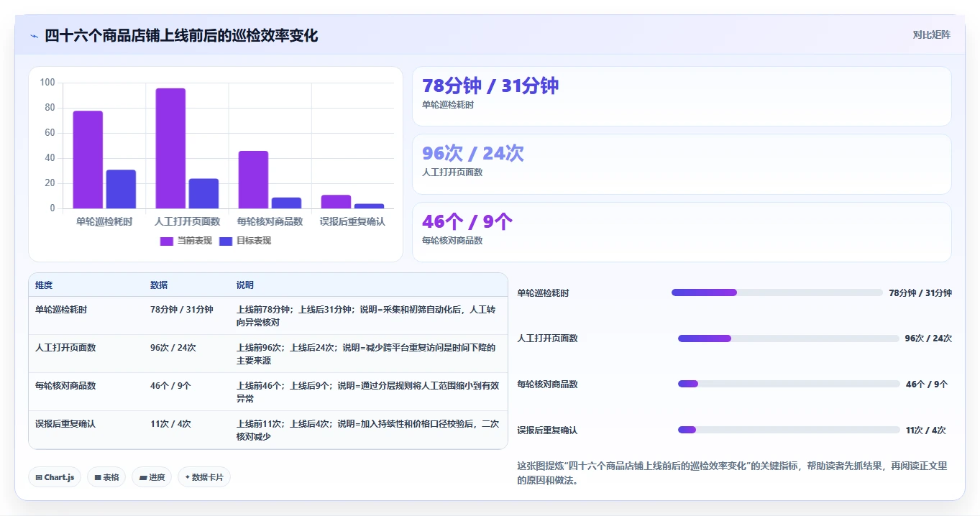Click the purple 误报后重复确认 bar in the chart
Viewport: 980px width, 516px height.
tap(336, 201)
